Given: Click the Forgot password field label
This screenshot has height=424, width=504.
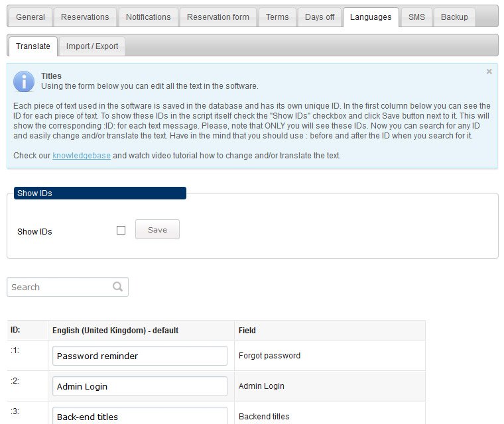Looking at the screenshot, I should 269,356.
